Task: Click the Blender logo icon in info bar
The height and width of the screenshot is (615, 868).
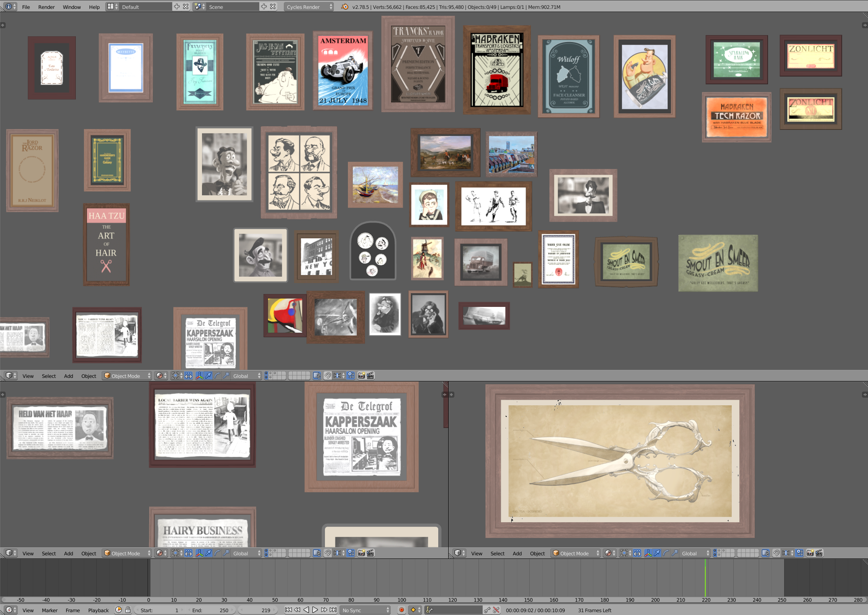Action: pos(345,7)
